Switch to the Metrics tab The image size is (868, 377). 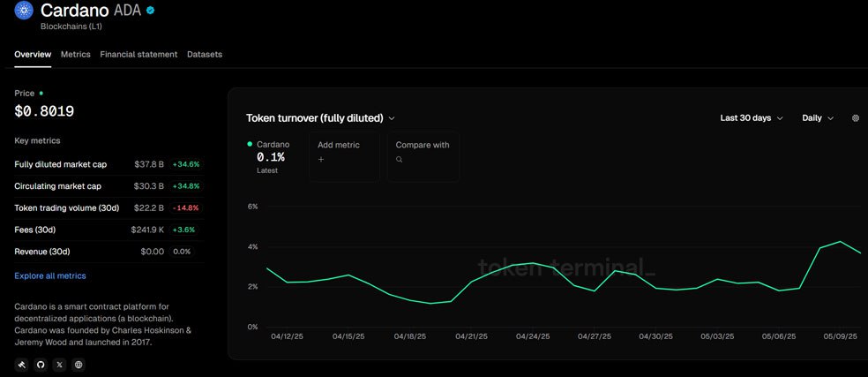pos(75,55)
